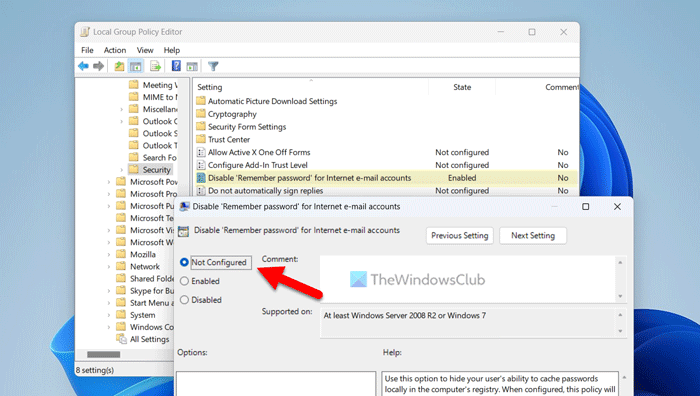Maximize the policy settings dialog
Viewport: 700px width, 396px height.
point(585,207)
